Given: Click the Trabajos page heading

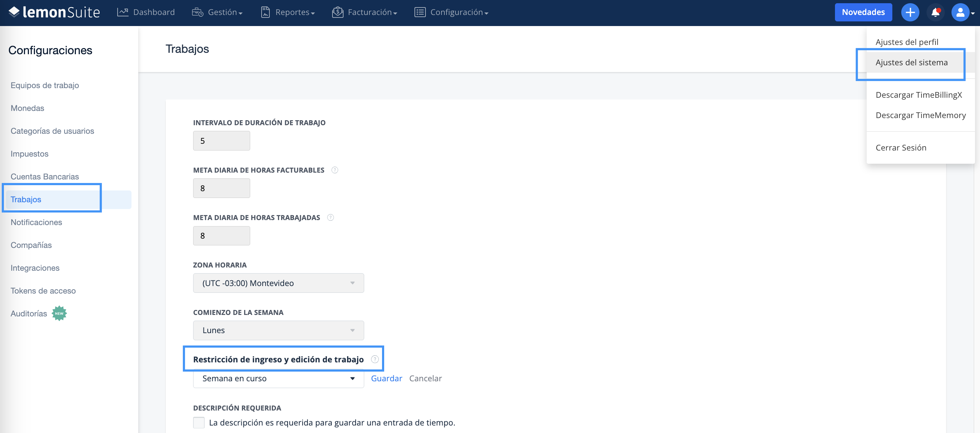Looking at the screenshot, I should 187,49.
